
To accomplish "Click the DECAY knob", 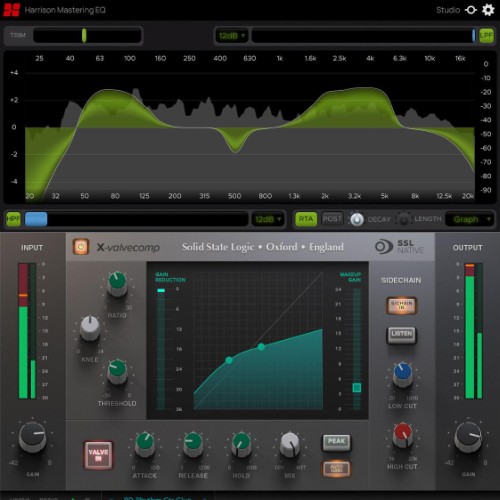I will pyautogui.click(x=357, y=219).
